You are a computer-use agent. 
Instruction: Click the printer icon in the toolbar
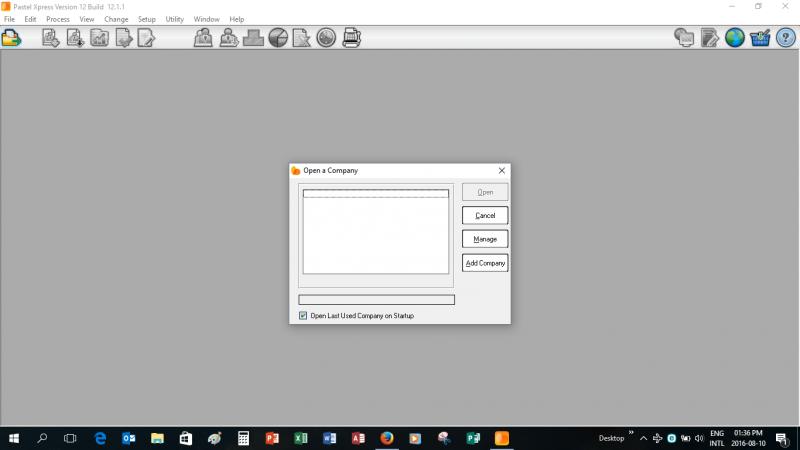351,38
